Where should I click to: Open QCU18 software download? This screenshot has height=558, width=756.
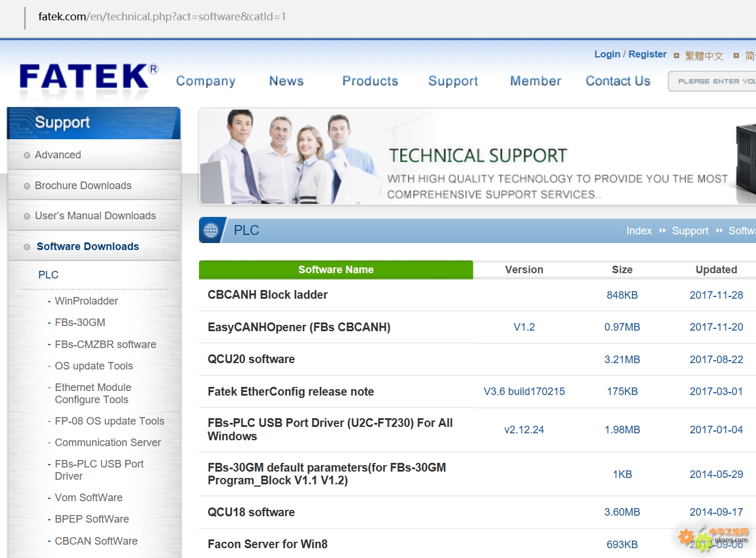tap(251, 512)
